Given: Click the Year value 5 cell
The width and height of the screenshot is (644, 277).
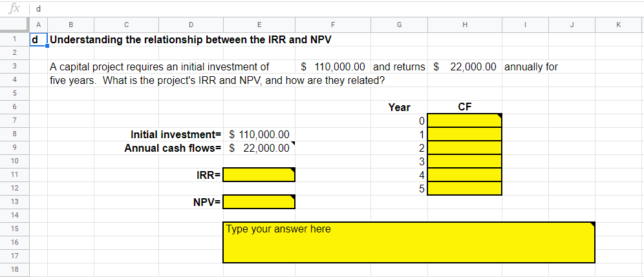Looking at the screenshot, I should tap(399, 189).
